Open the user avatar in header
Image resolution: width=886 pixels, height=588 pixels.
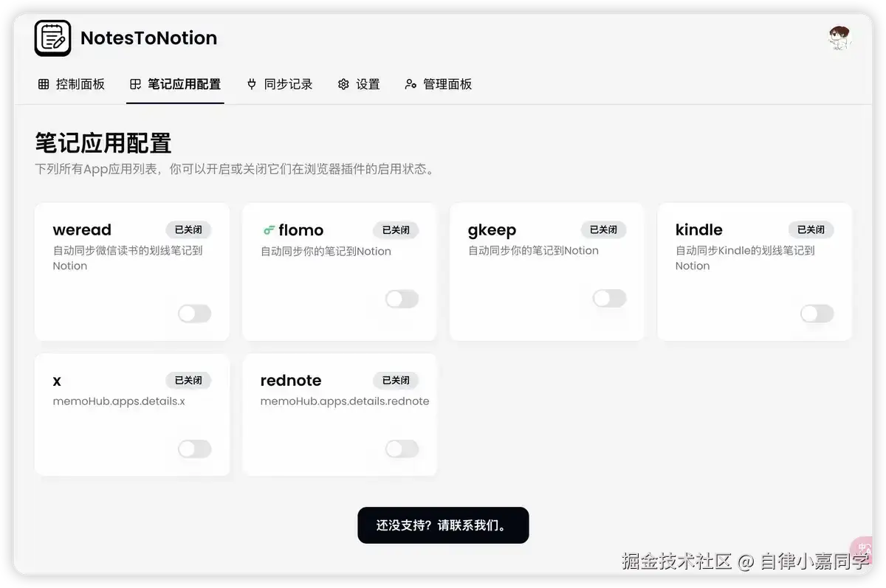(839, 38)
